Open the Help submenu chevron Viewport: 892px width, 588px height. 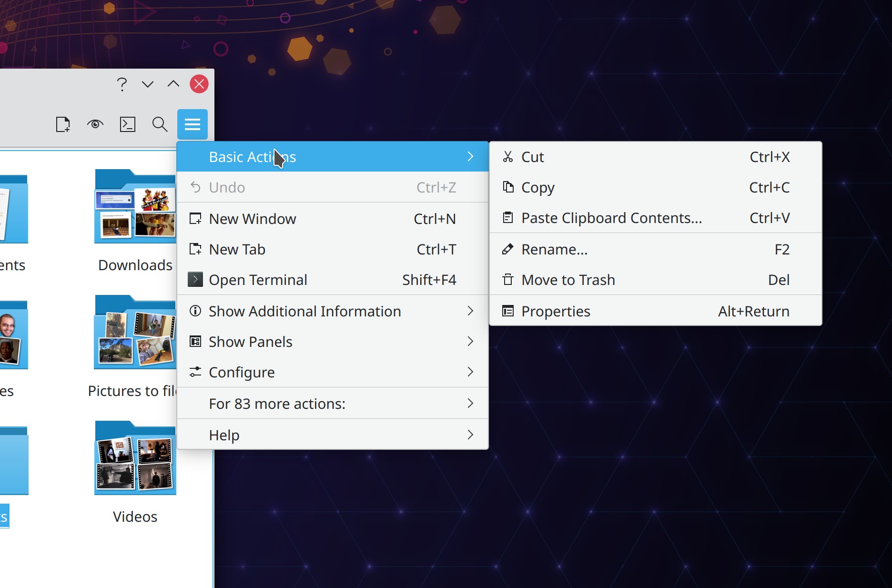point(470,434)
